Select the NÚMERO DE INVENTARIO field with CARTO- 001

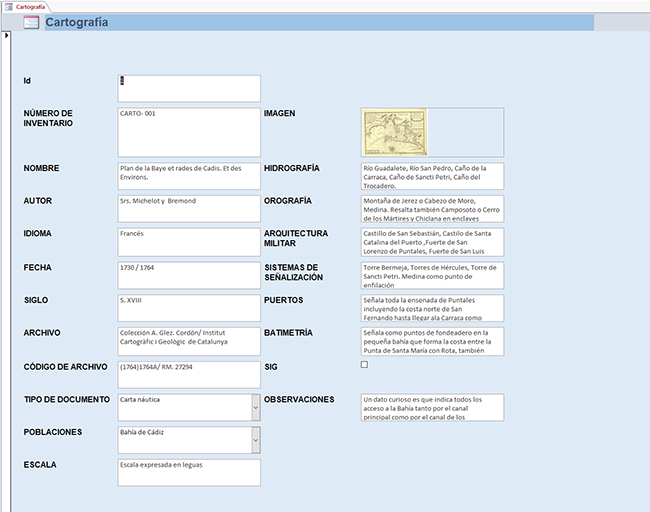[188, 132]
